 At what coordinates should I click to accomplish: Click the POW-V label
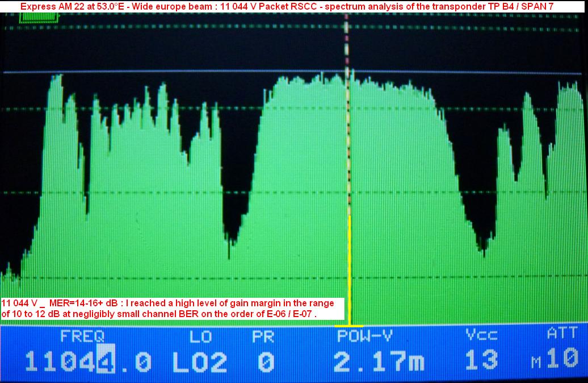click(x=364, y=336)
